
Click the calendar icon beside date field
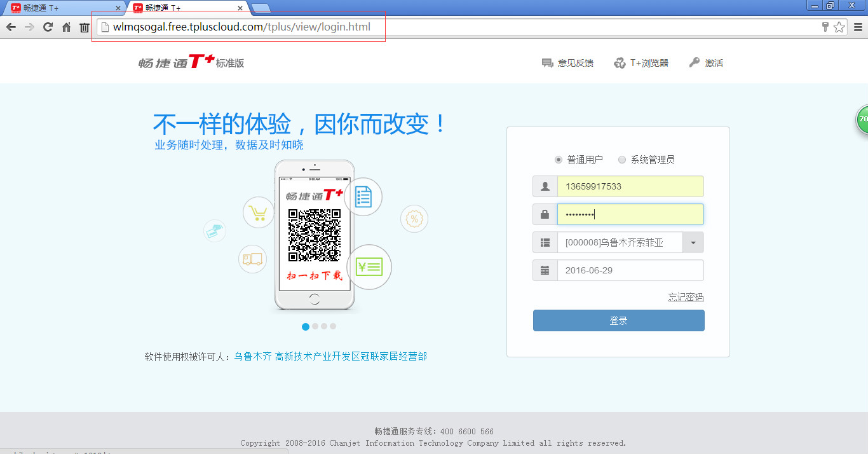pyautogui.click(x=545, y=270)
